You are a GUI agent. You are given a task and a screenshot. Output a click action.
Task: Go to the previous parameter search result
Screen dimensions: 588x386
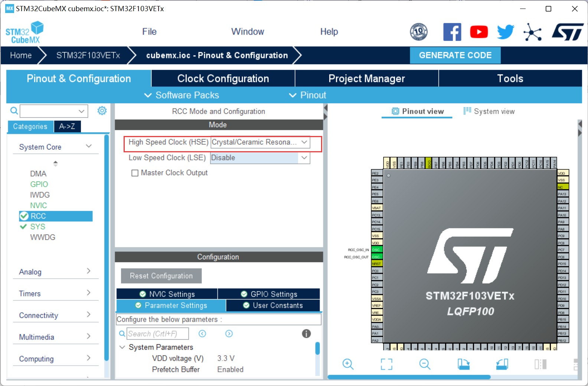click(202, 334)
